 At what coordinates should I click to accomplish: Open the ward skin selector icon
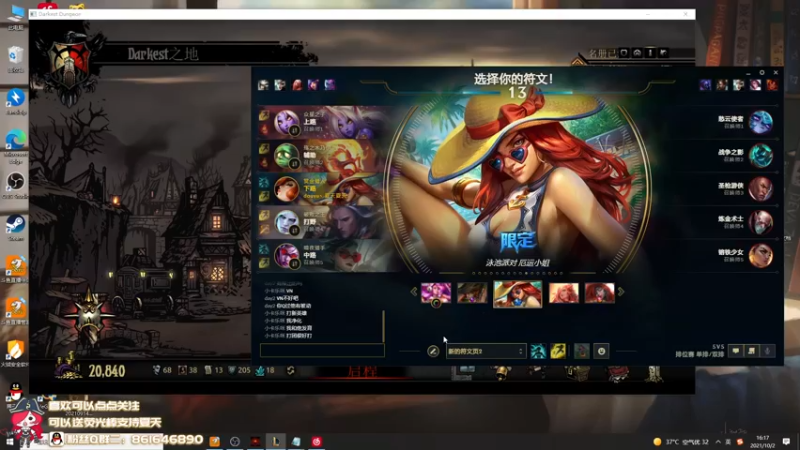[x=581, y=351]
